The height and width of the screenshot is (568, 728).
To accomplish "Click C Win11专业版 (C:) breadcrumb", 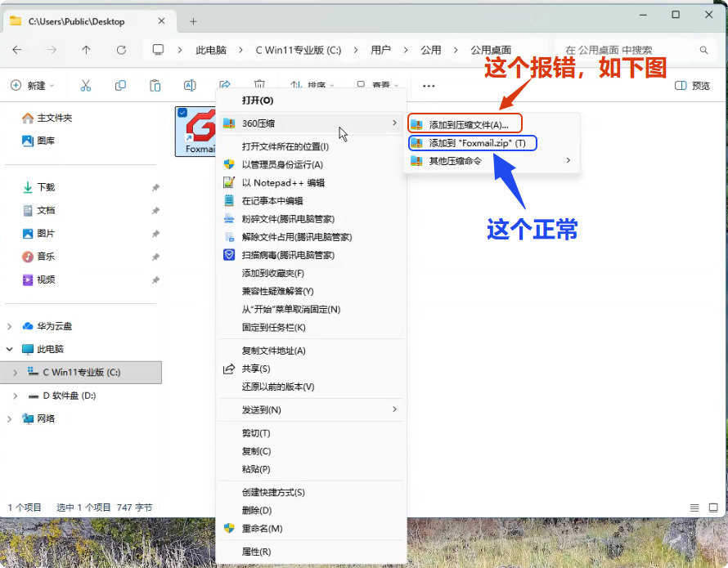I will coord(298,50).
